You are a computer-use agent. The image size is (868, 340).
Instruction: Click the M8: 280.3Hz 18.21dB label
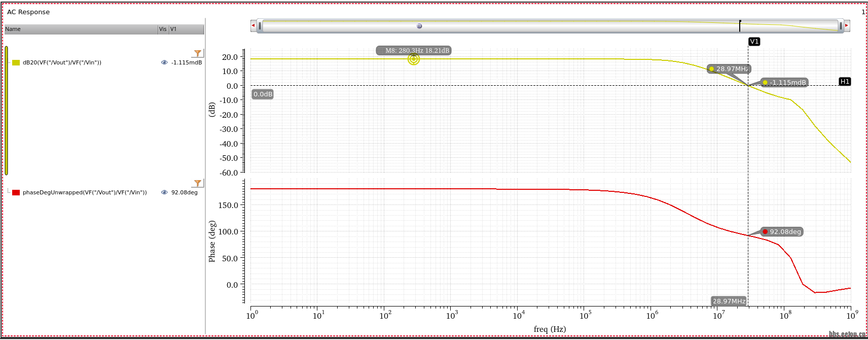pyautogui.click(x=414, y=51)
